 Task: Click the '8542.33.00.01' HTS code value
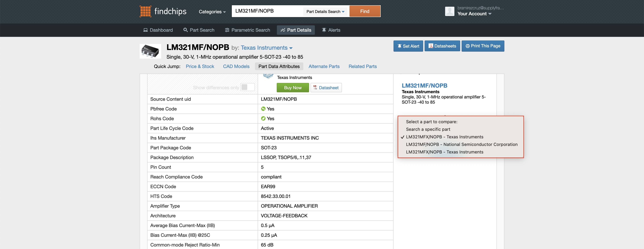[275, 196]
